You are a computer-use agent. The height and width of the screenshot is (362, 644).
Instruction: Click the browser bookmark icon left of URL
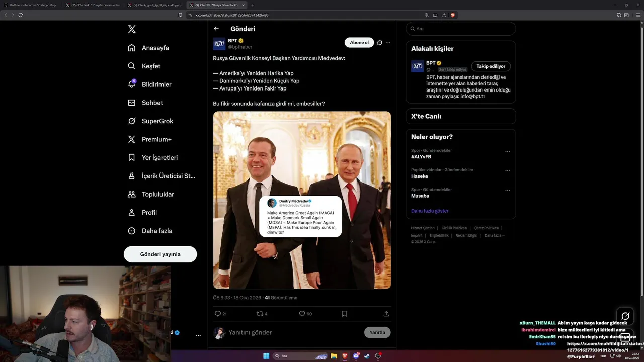coord(181,15)
